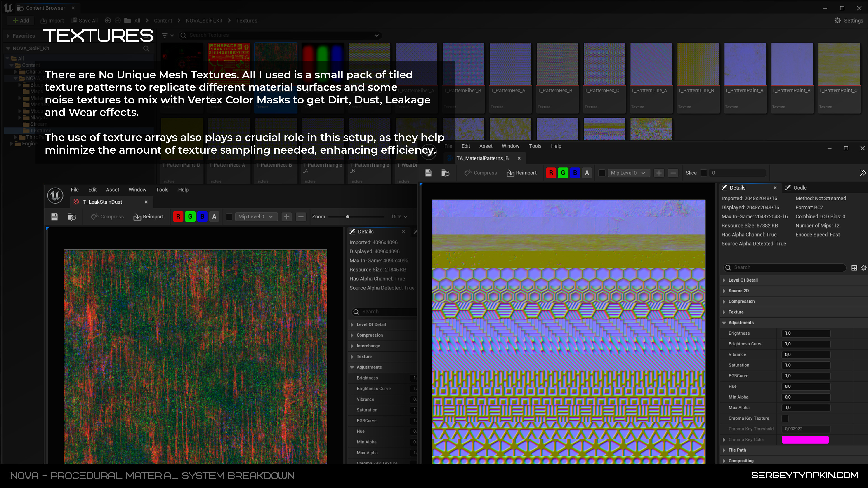Viewport: 868px width, 488px height.
Task: Adjust Zoom slider handle in T_LeakStainDust toolbar
Action: (347, 217)
